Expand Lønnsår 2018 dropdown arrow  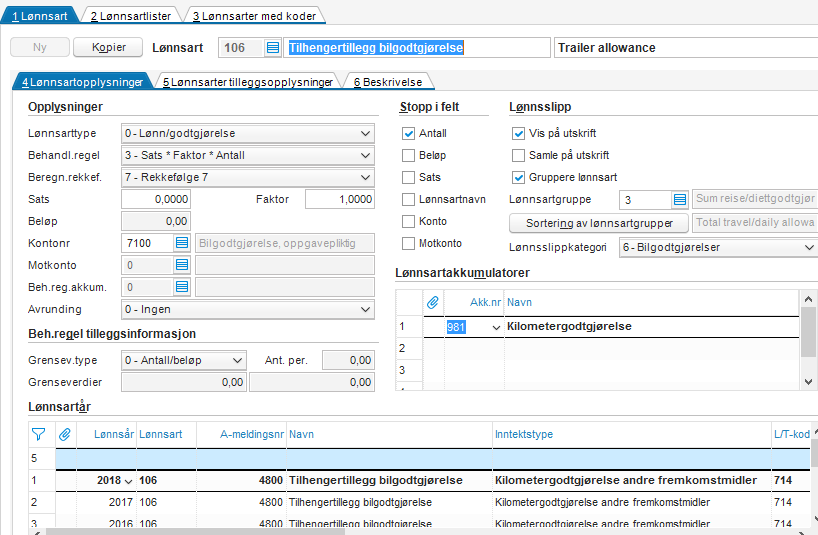tap(128, 481)
